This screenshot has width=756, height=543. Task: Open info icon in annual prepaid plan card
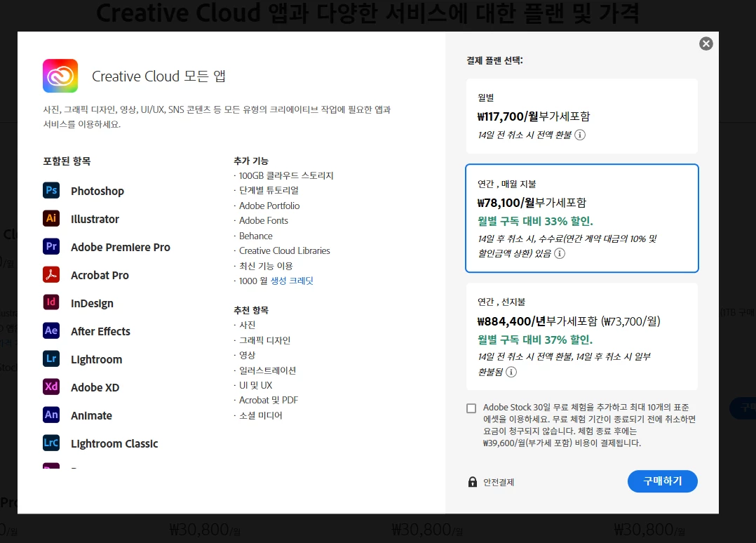[x=511, y=372]
